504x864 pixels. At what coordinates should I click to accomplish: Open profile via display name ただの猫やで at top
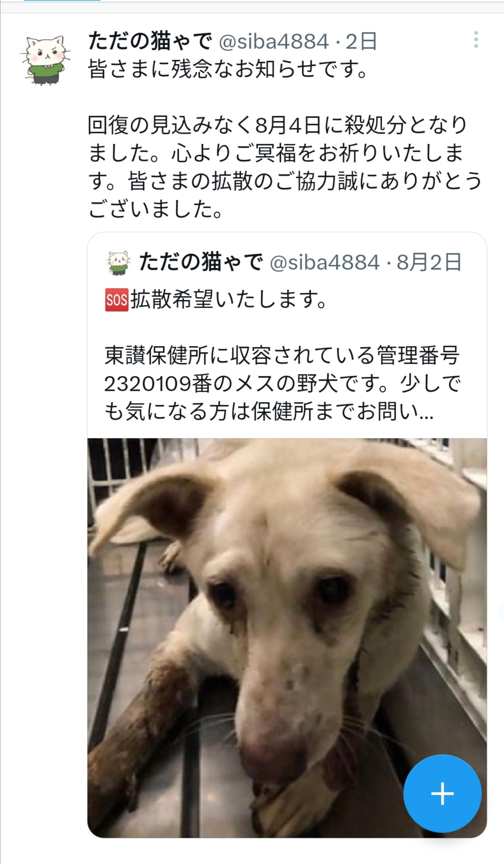pos(150,41)
